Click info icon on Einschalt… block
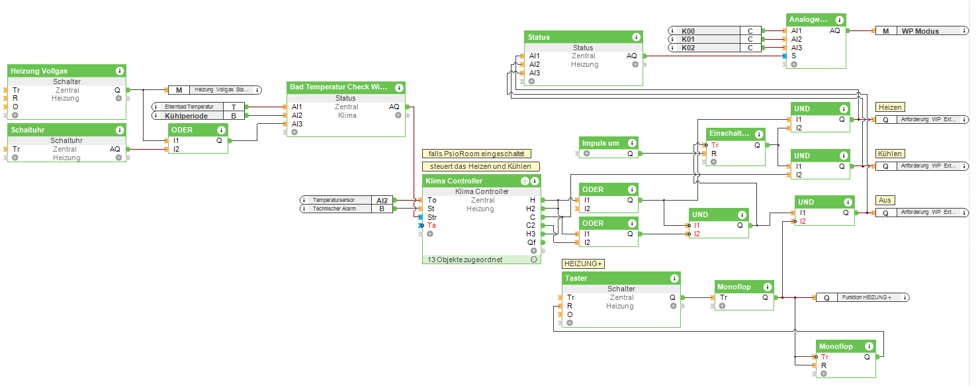Image resolution: width=980 pixels, height=386 pixels. pos(759,134)
